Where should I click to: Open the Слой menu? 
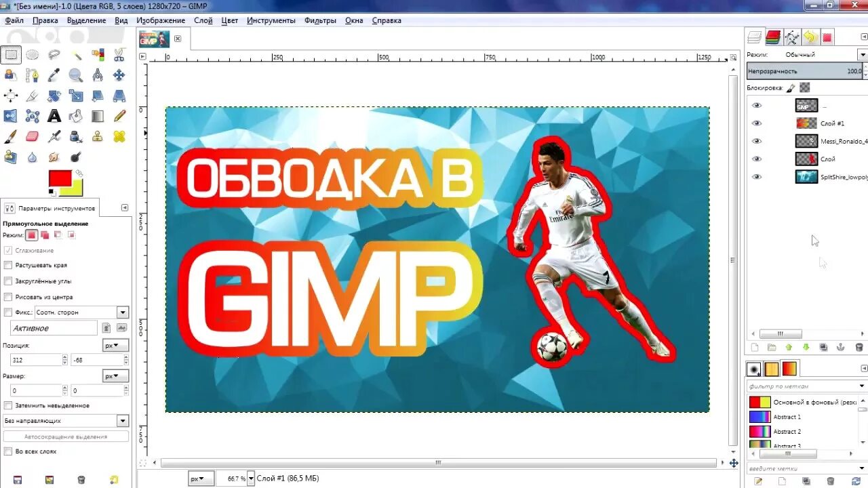click(203, 20)
